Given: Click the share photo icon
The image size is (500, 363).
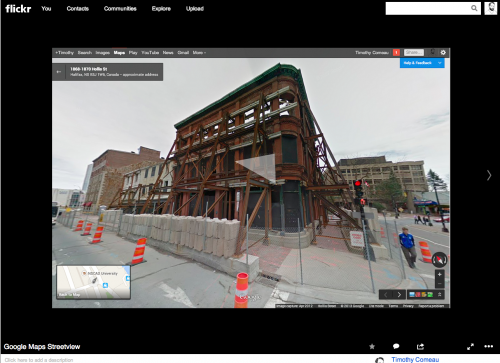Looking at the screenshot, I should [x=420, y=346].
